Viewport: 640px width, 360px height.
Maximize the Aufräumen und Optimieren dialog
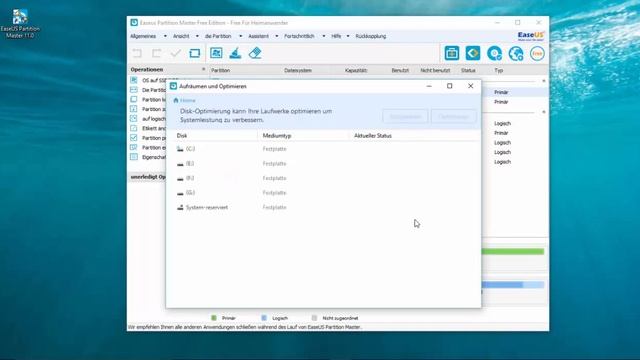pos(449,86)
